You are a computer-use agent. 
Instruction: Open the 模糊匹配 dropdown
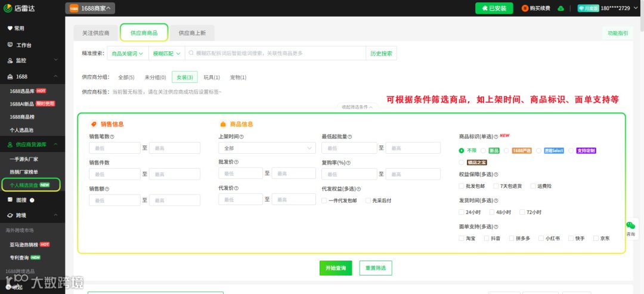167,54
